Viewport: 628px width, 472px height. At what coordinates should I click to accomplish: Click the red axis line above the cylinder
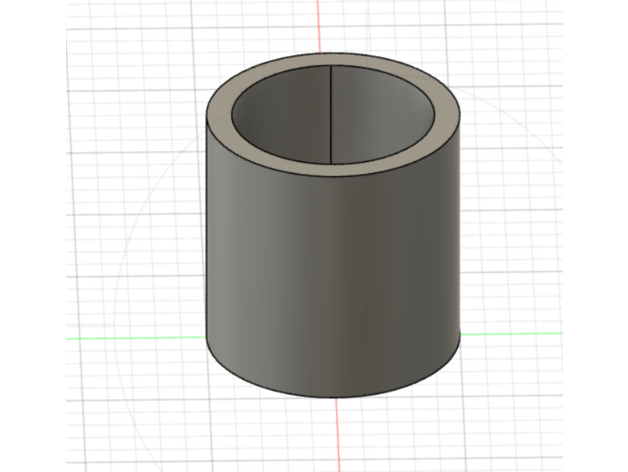click(x=320, y=25)
